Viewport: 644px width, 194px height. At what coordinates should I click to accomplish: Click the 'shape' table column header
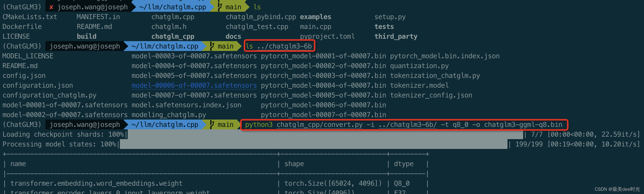coord(294,164)
